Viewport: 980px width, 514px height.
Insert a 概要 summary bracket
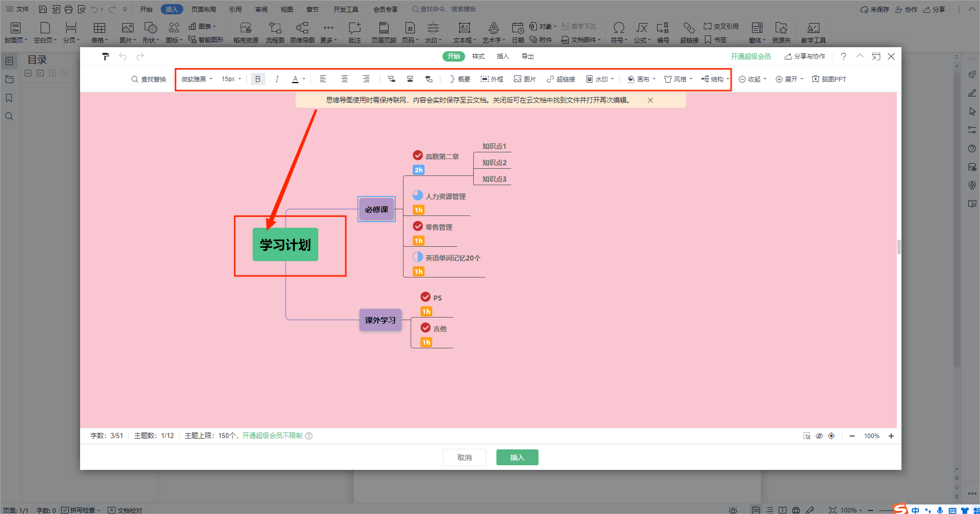(x=459, y=79)
